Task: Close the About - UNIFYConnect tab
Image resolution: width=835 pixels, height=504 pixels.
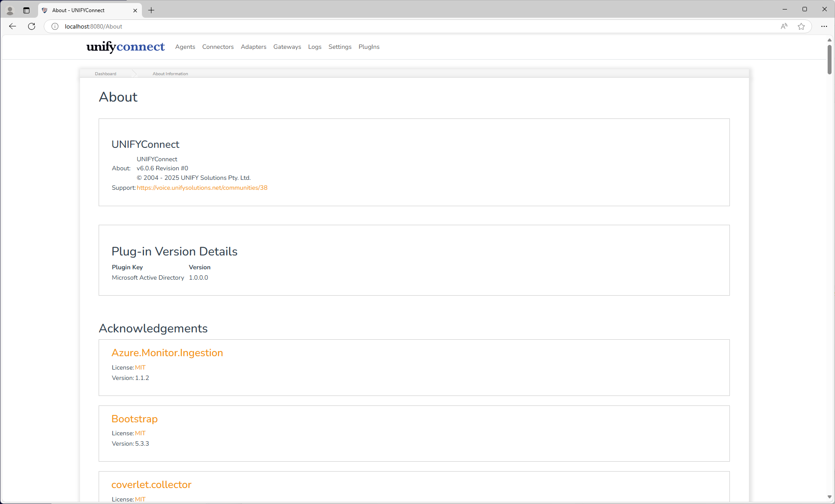Action: pos(135,10)
